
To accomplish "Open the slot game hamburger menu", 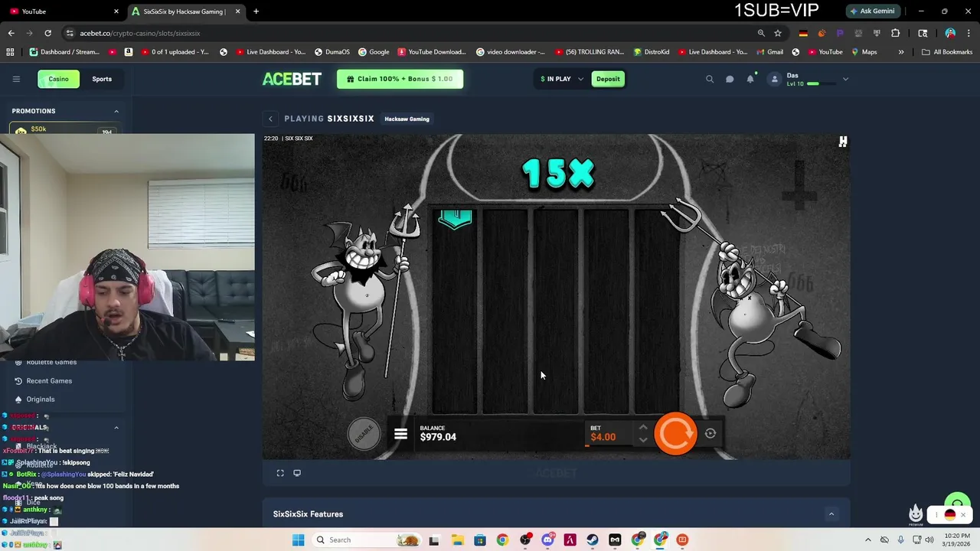I will click(x=400, y=435).
